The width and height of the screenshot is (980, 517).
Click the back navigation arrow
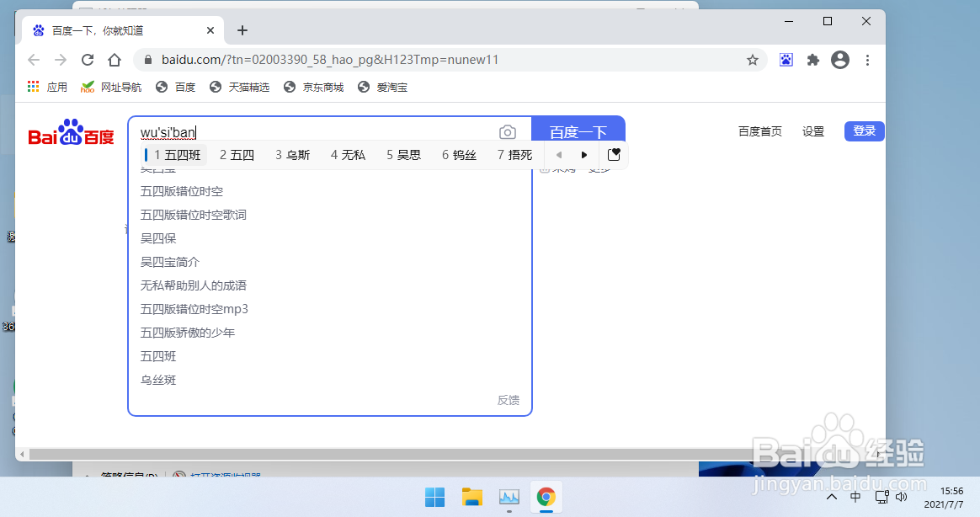tap(33, 60)
